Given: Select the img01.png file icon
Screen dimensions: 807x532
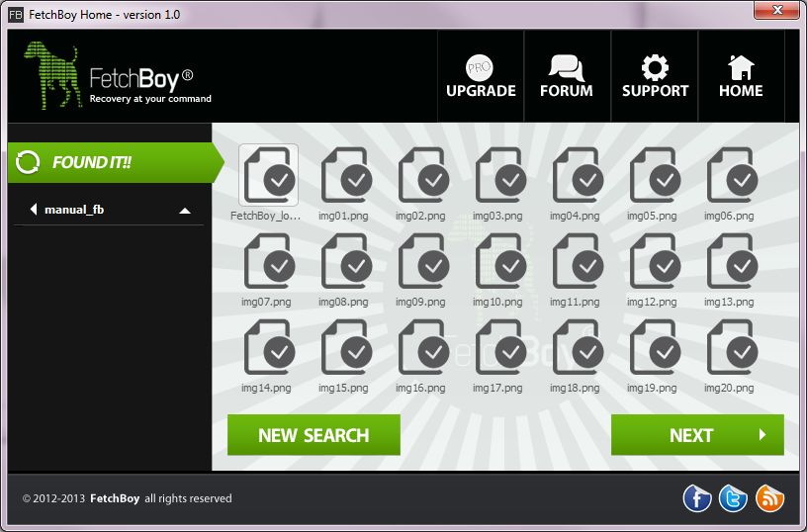Looking at the screenshot, I should 346,175.
